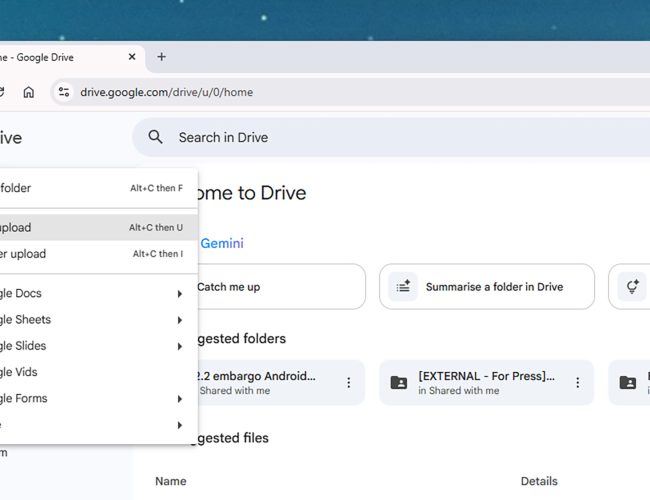The height and width of the screenshot is (500, 650).
Task: Expand the Google Sheets submenu arrow
Action: click(179, 320)
